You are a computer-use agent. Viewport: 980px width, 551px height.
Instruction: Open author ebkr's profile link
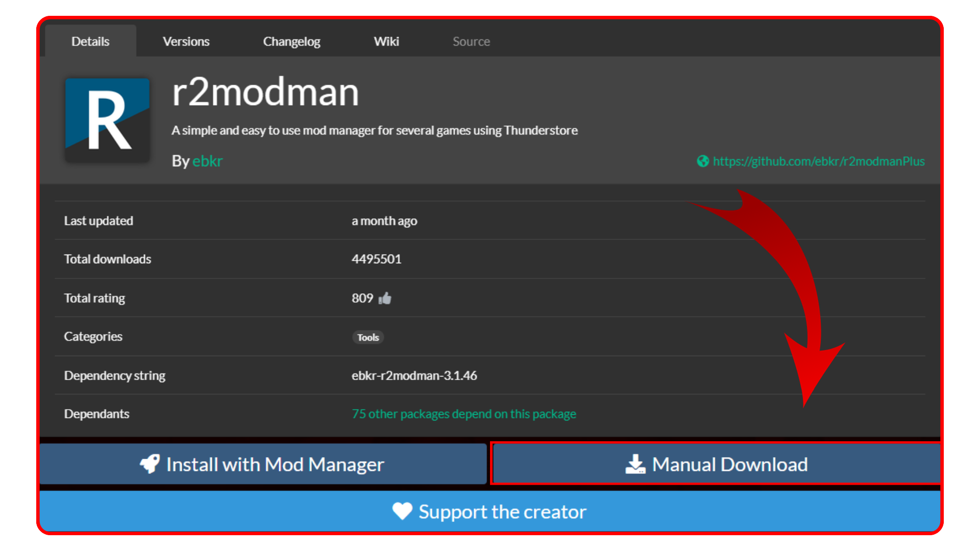207,161
